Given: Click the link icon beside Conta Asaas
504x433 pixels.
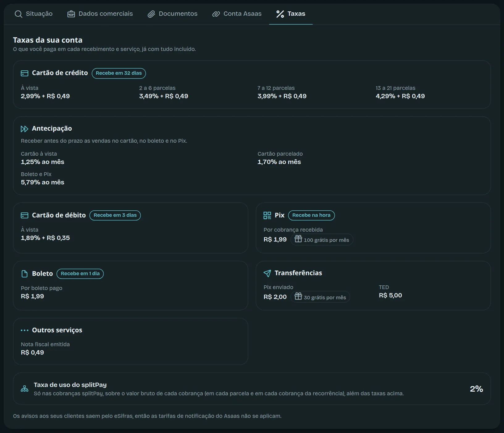Looking at the screenshot, I should pyautogui.click(x=216, y=14).
